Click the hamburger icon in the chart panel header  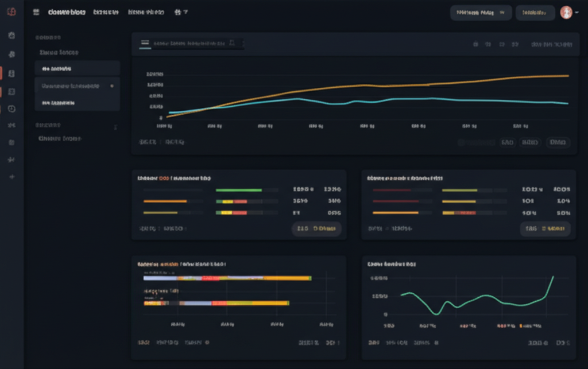click(x=145, y=43)
